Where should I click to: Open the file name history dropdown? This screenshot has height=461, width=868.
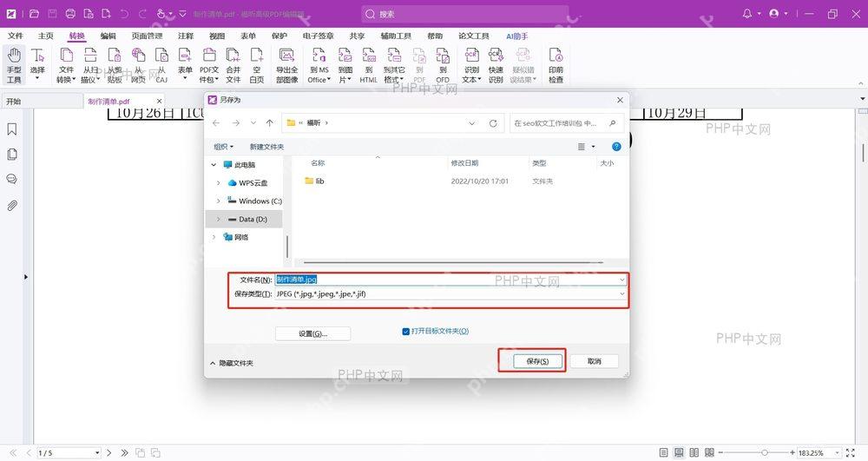(x=622, y=280)
